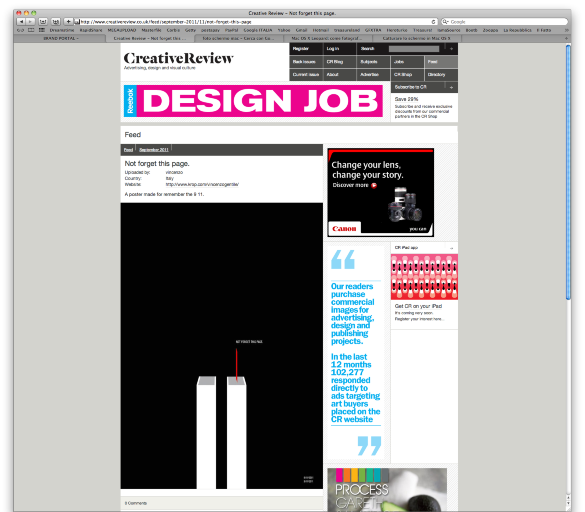This screenshot has width=585, height=512.
Task: Click the add bookmark plus button
Action: [x=68, y=22]
